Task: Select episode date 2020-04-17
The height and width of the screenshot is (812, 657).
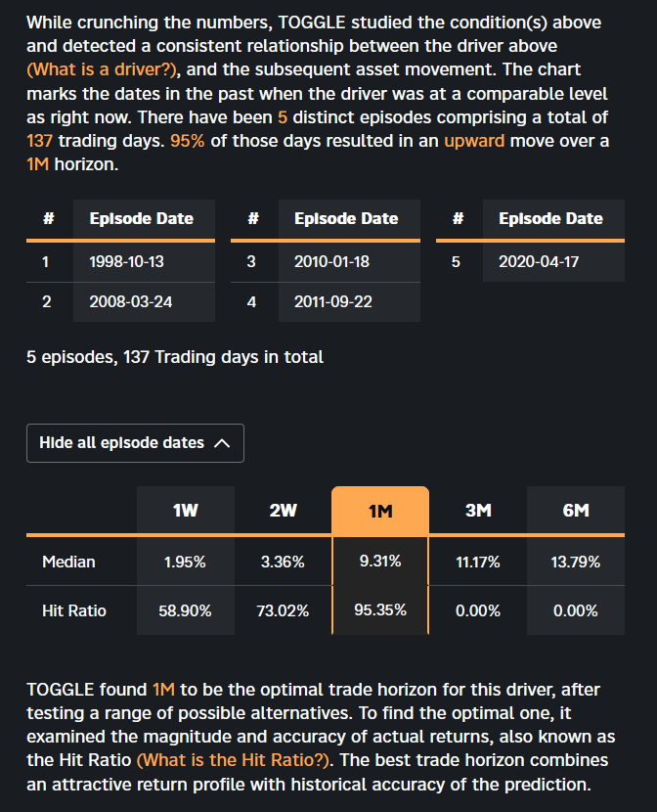Action: pyautogui.click(x=539, y=261)
